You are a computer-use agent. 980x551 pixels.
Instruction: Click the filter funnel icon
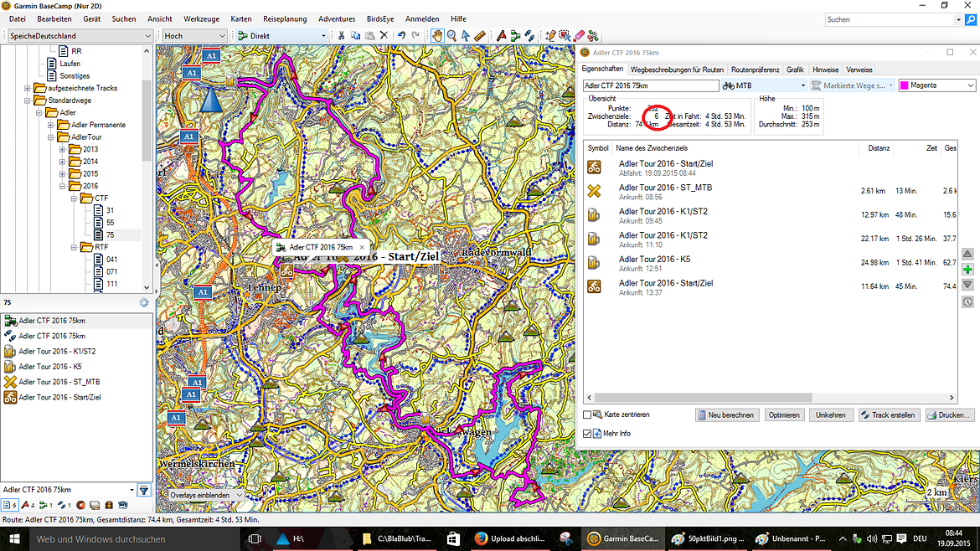(144, 491)
